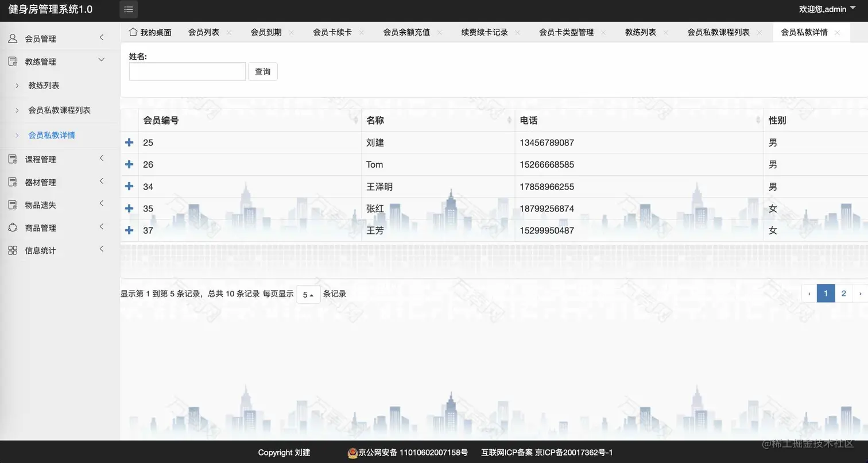Switch to the 会员卡续卡 tab
Screen dimensions: 868x463
click(x=332, y=32)
